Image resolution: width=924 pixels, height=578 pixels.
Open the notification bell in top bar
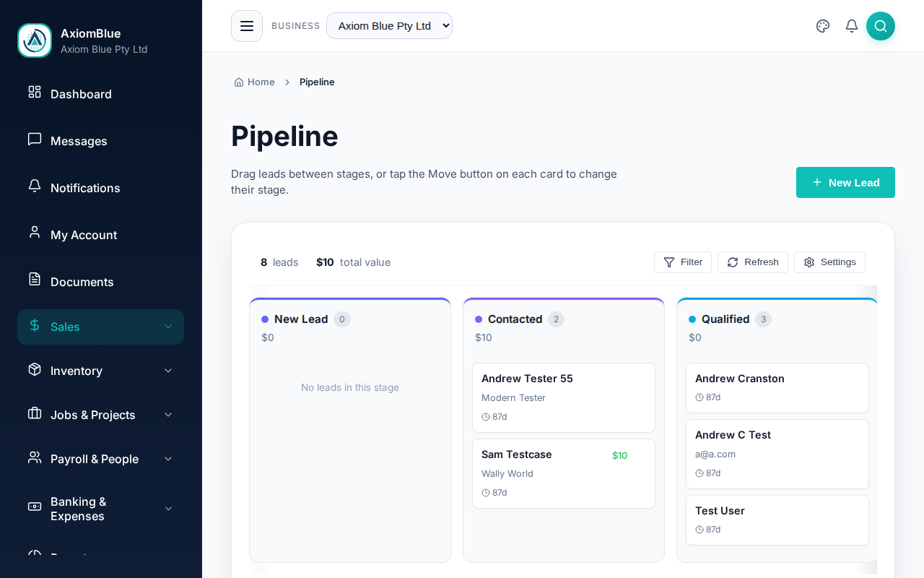(852, 26)
